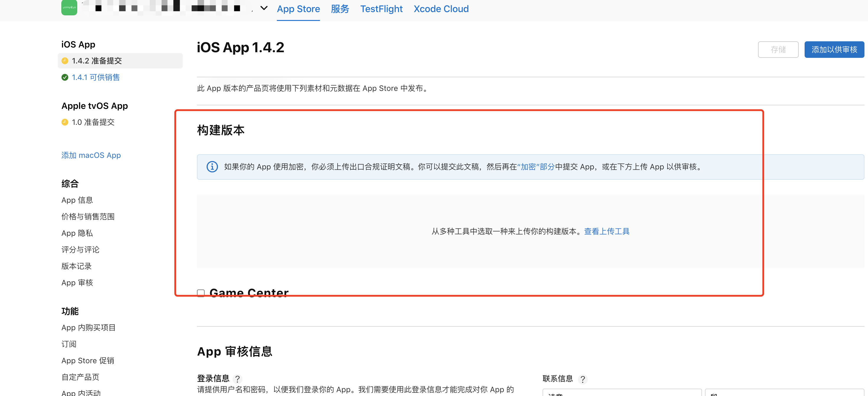868x396 pixels.
Task: Click green checkmark icon beside 1.4.1
Action: tap(65, 77)
